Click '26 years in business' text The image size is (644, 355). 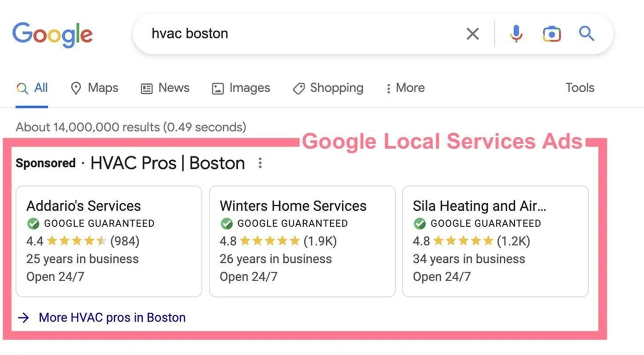point(276,259)
